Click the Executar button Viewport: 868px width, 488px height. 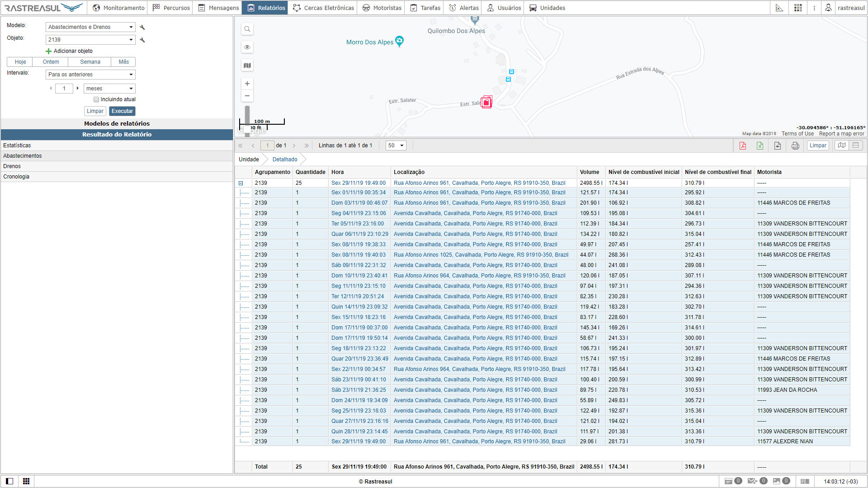[122, 111]
